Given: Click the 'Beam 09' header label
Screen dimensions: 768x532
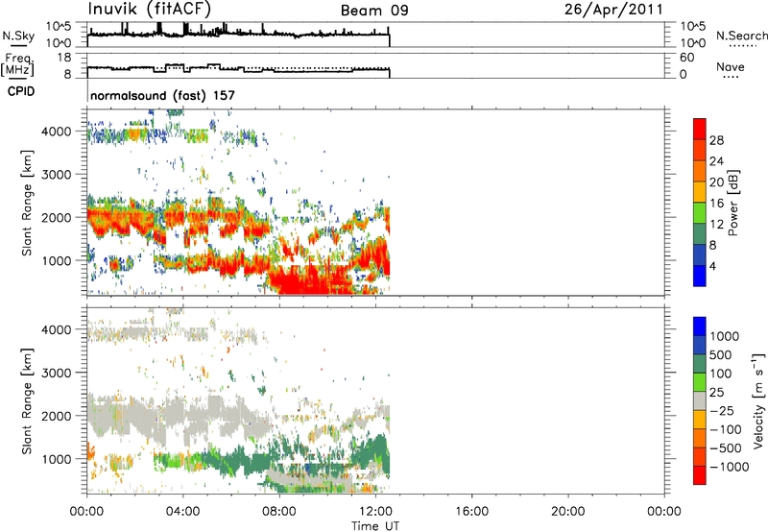Looking at the screenshot, I should (x=374, y=11).
